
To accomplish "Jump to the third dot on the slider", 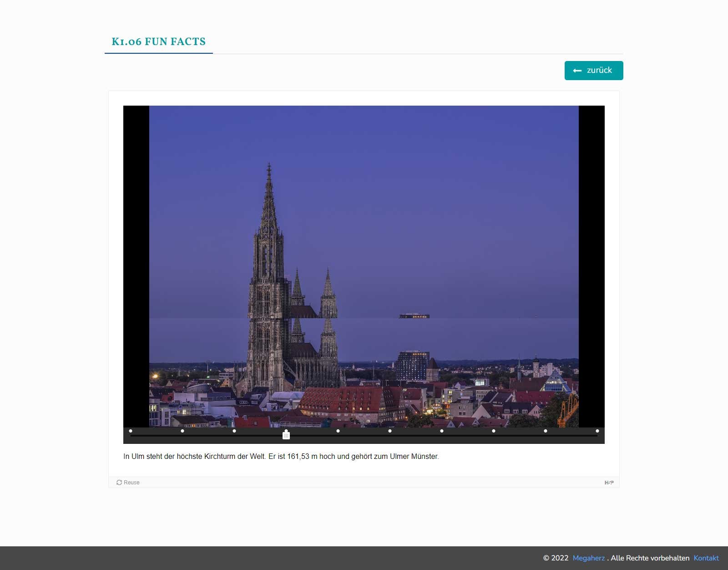I will tap(234, 431).
